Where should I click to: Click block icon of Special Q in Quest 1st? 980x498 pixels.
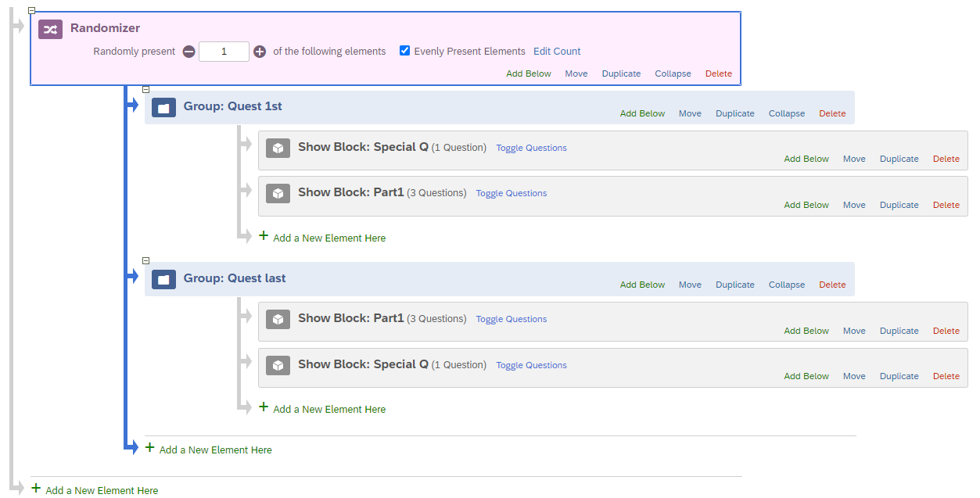278,148
